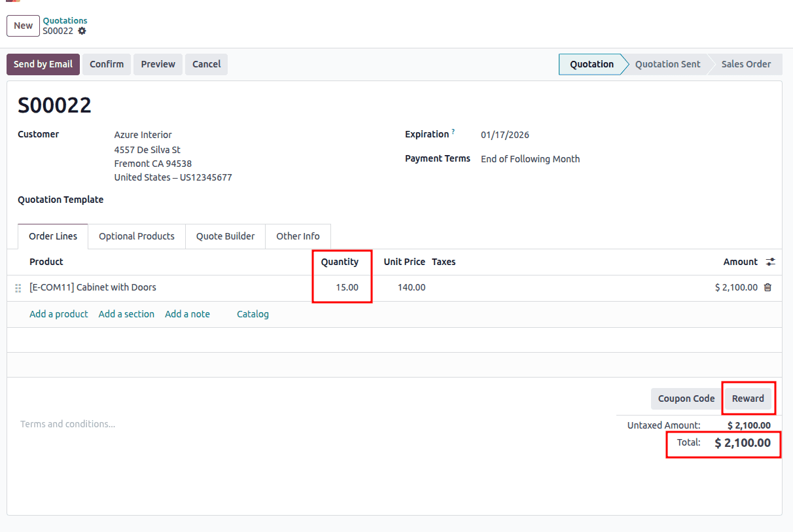Select the Other Info tab

click(298, 236)
